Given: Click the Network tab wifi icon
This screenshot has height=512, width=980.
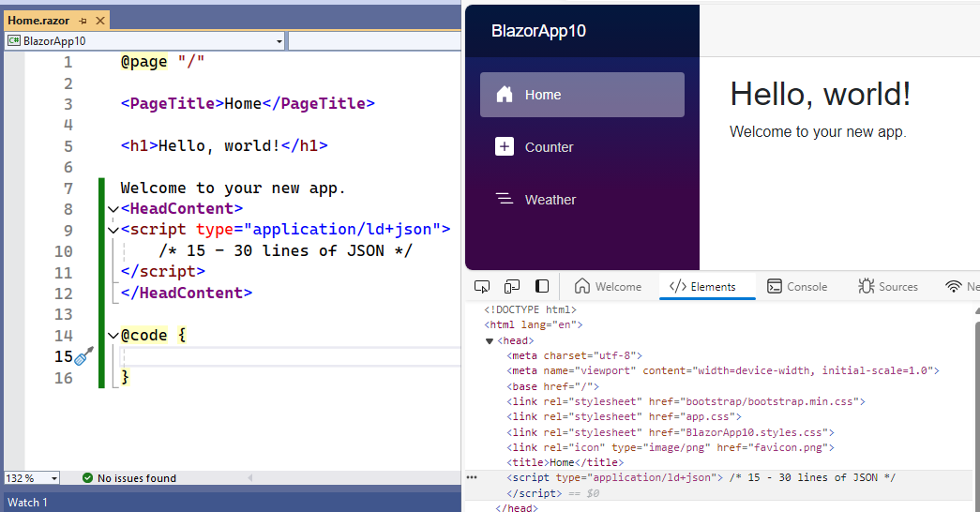Looking at the screenshot, I should (953, 287).
